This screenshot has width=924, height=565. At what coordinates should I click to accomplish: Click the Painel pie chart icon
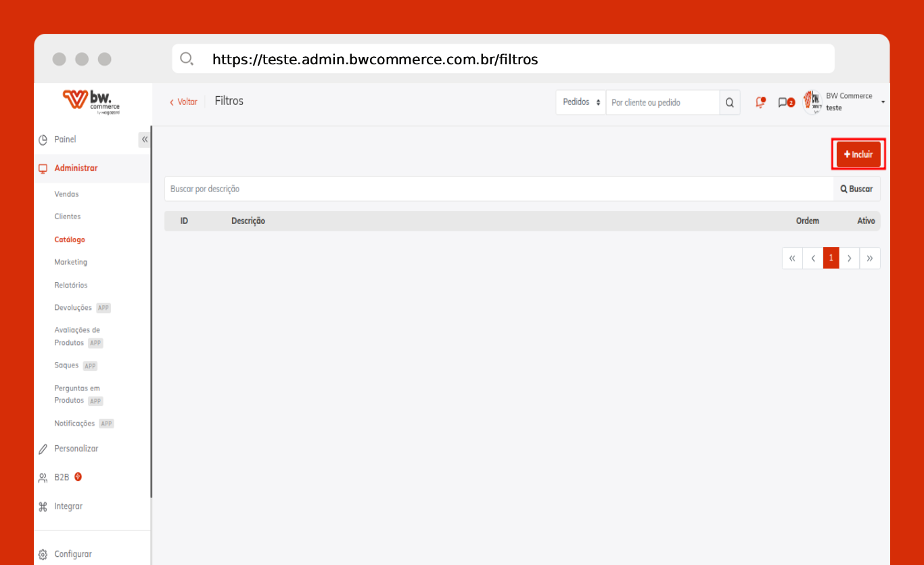pyautogui.click(x=43, y=140)
